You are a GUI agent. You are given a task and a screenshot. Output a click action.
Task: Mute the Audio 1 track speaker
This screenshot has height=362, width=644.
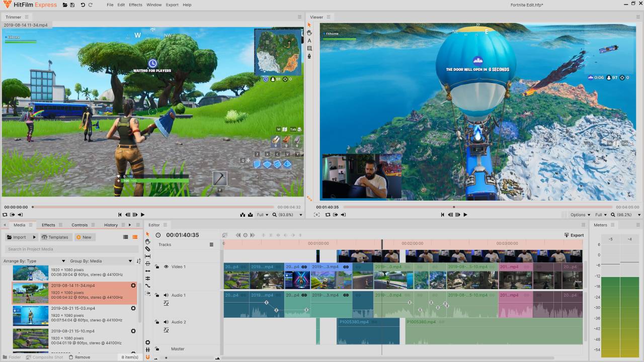point(166,295)
